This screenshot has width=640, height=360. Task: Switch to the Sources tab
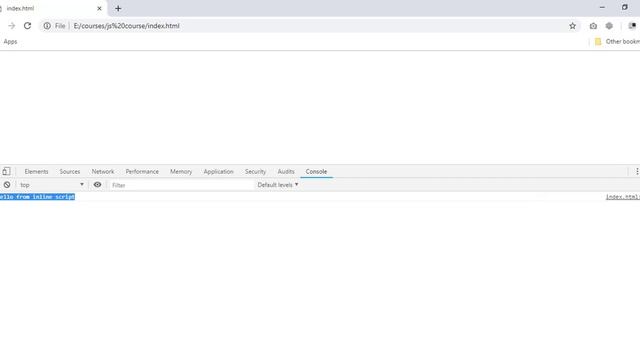pos(70,171)
